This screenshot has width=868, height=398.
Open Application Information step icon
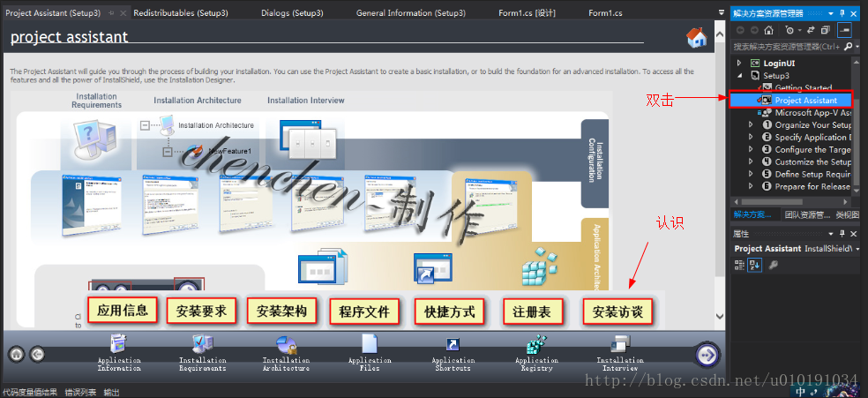click(x=118, y=344)
